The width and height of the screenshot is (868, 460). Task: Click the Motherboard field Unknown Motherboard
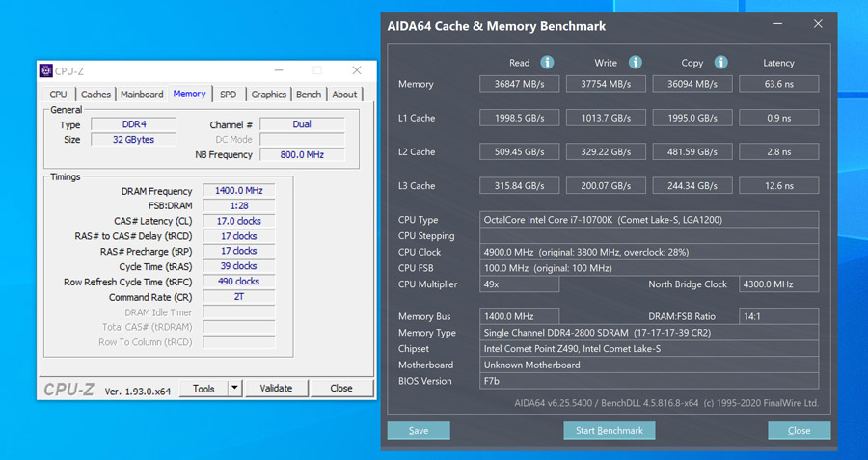click(649, 365)
